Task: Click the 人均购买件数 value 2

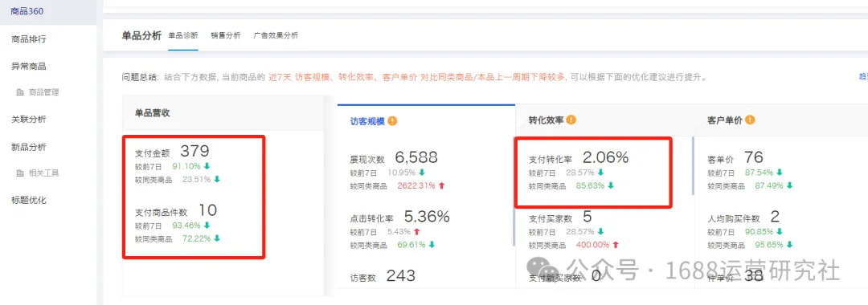Action: 775,217
